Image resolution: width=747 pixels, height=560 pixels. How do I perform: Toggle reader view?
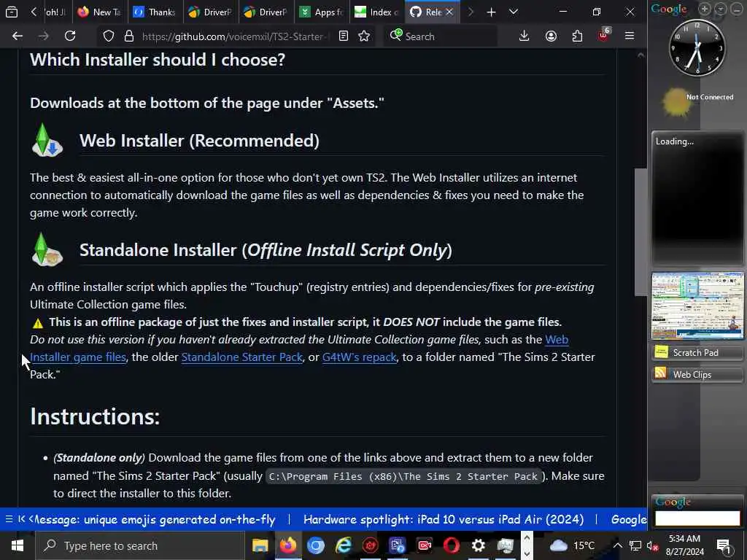coord(344,36)
